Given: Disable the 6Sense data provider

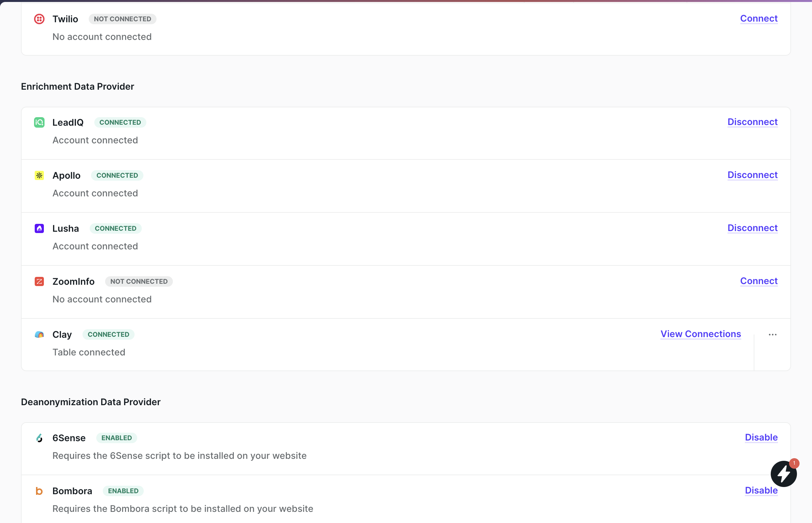Looking at the screenshot, I should pyautogui.click(x=761, y=438).
